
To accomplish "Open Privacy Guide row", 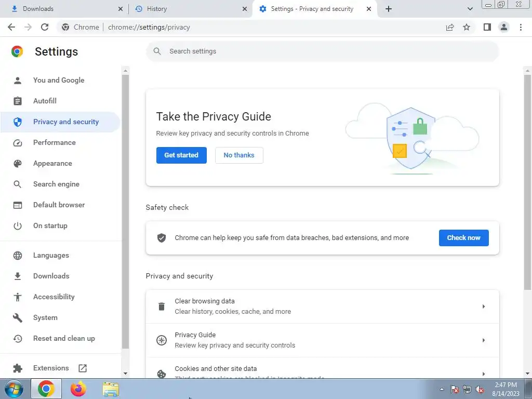I will coord(322,340).
